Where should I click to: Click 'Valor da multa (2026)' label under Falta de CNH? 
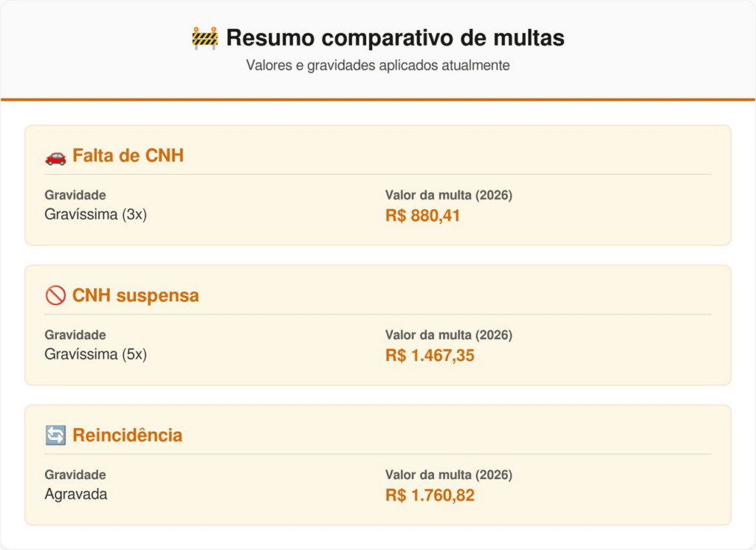pyautogui.click(x=449, y=195)
